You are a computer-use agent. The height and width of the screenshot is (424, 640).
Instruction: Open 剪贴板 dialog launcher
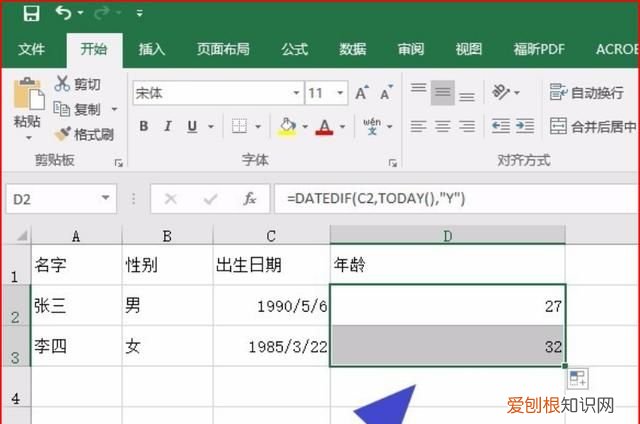(119, 163)
